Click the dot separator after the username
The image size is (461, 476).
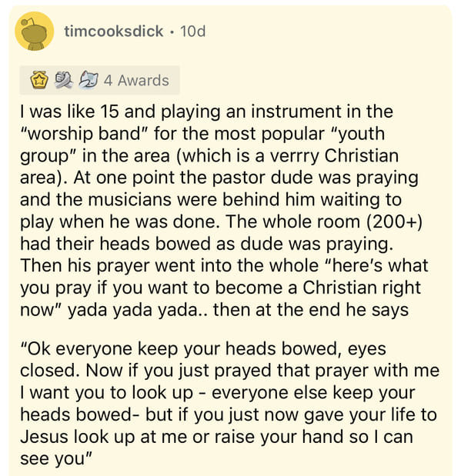172,32
